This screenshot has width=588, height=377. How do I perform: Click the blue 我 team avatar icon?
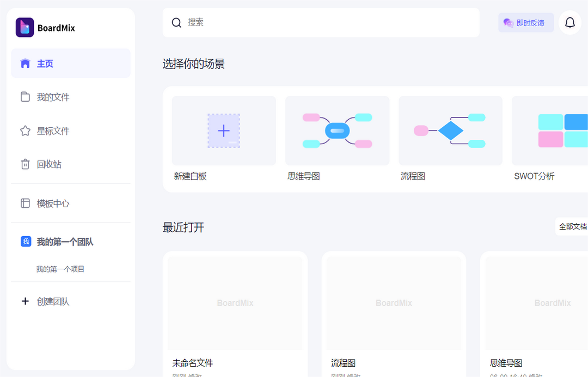pyautogui.click(x=26, y=242)
